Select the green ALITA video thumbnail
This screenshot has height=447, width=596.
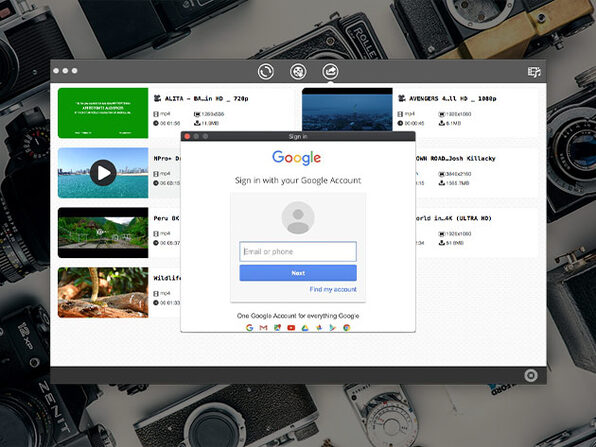click(103, 113)
